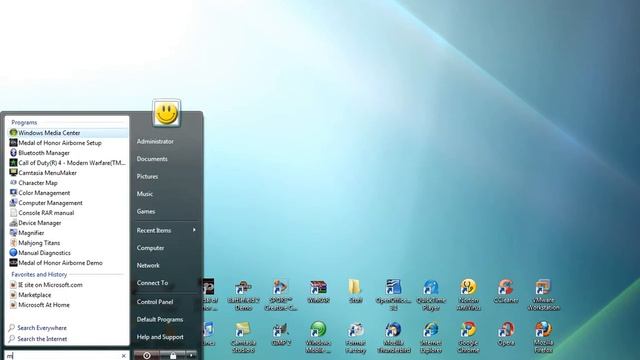The height and width of the screenshot is (360, 640).
Task: Open the yellow folder on desktop
Action: click(x=355, y=291)
